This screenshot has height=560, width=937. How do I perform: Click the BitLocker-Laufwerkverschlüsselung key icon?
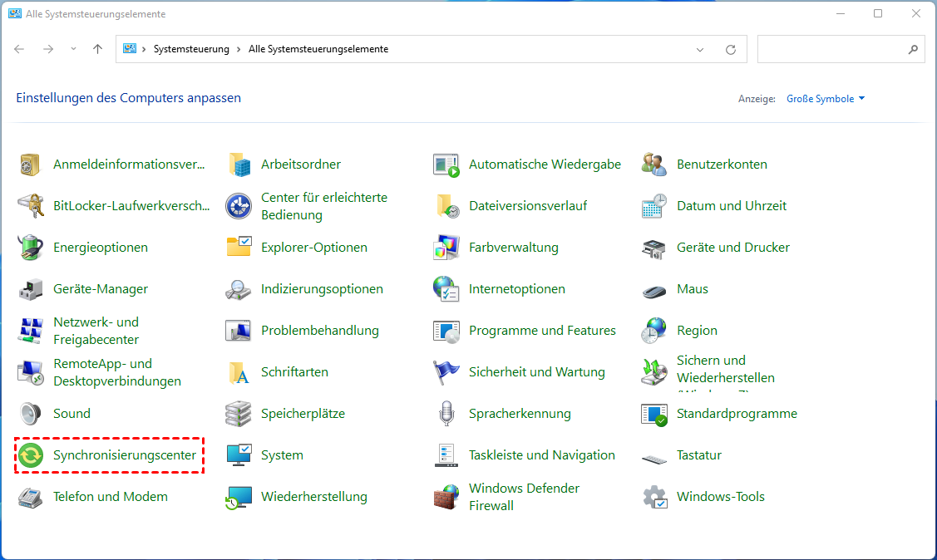tap(31, 206)
